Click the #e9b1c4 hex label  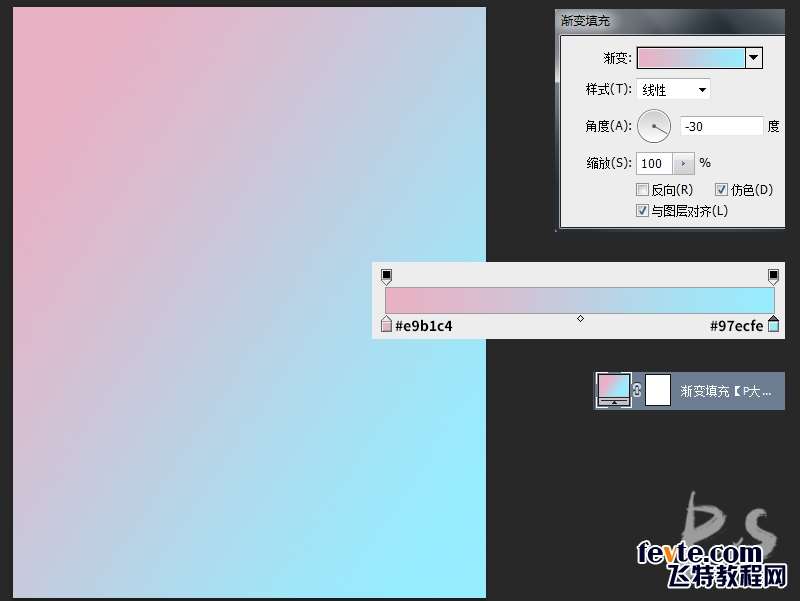tap(423, 326)
